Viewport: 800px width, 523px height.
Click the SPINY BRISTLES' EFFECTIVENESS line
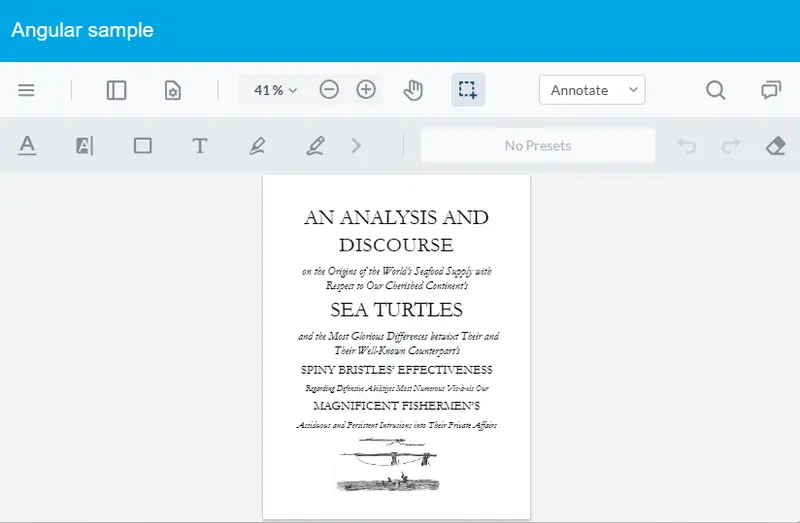[396, 370]
